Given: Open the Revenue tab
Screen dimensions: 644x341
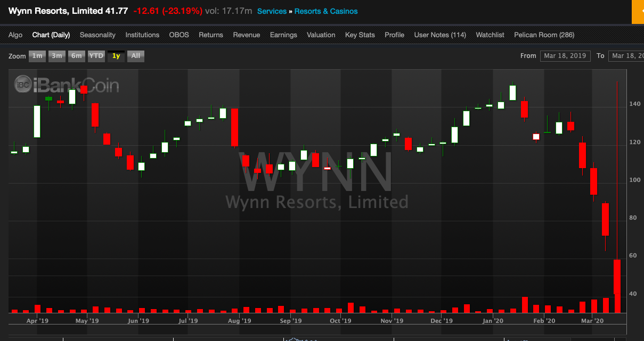Looking at the screenshot, I should point(247,35).
